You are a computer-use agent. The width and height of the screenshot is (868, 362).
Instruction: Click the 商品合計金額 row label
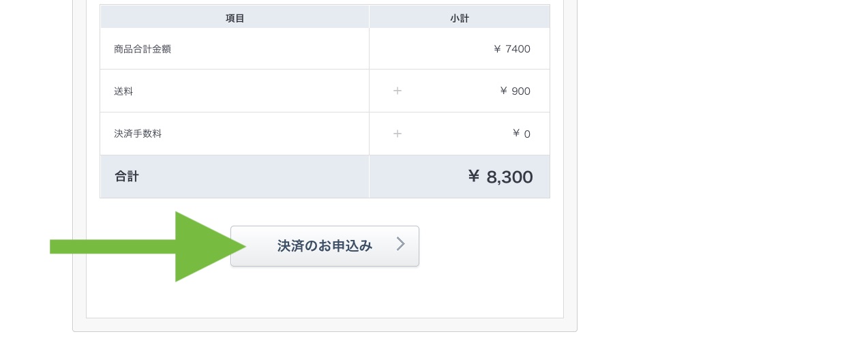pos(143,49)
